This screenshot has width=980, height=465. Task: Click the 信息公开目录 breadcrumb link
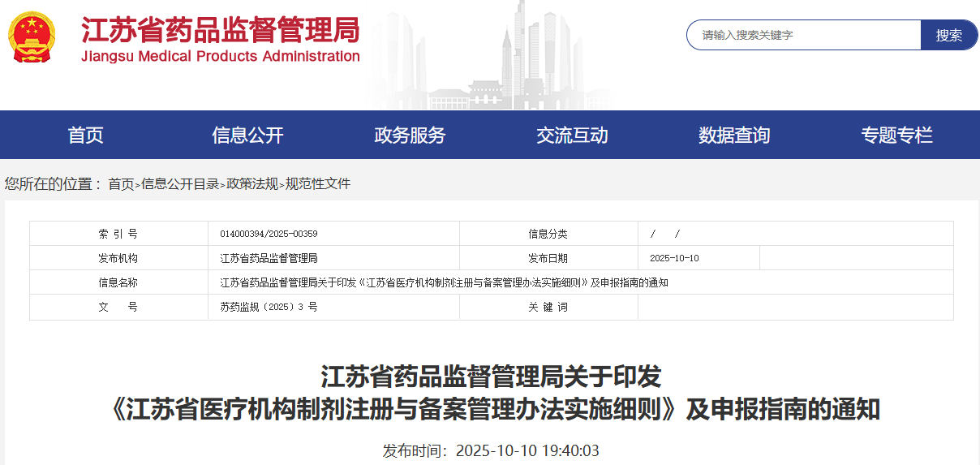pos(180,184)
